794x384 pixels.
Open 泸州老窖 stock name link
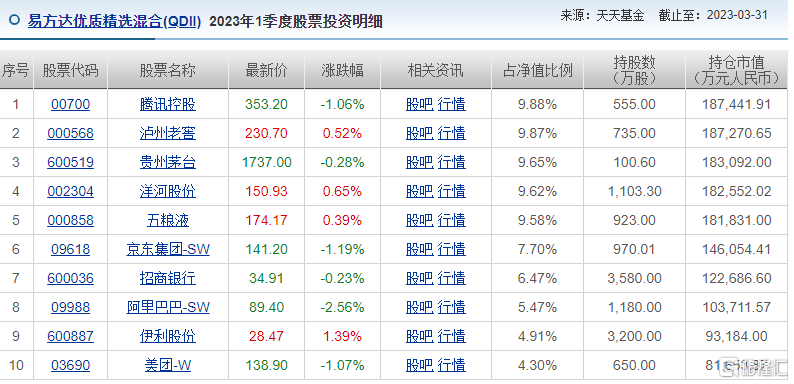[x=168, y=133]
